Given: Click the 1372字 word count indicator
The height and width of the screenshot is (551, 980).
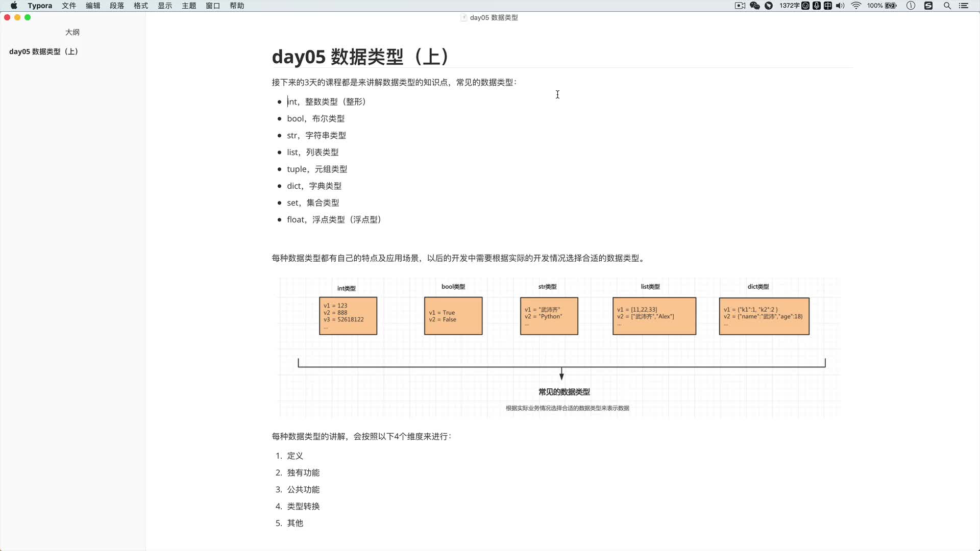Looking at the screenshot, I should 789,6.
